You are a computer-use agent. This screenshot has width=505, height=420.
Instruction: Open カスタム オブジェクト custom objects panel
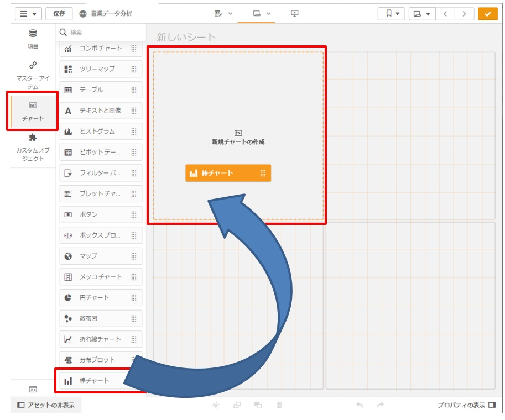33,147
